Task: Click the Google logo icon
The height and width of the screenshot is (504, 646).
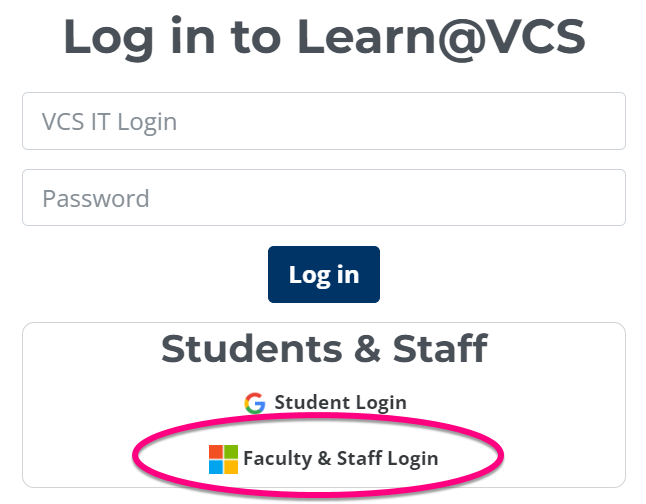Action: (x=254, y=403)
